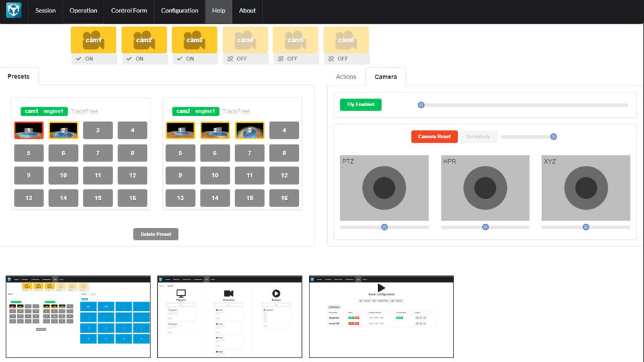Open the Show Configuration screenshot thumbnail
Image resolution: width=644 pixels, height=362 pixels.
pyautogui.click(x=381, y=316)
